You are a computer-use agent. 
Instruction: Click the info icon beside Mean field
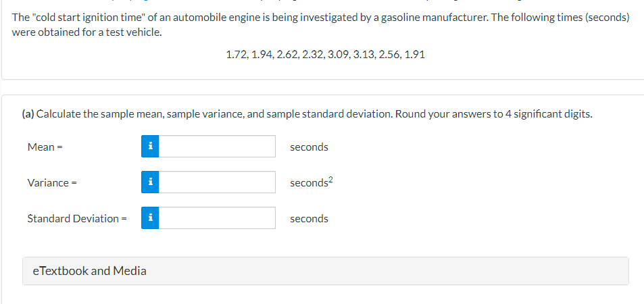point(150,147)
